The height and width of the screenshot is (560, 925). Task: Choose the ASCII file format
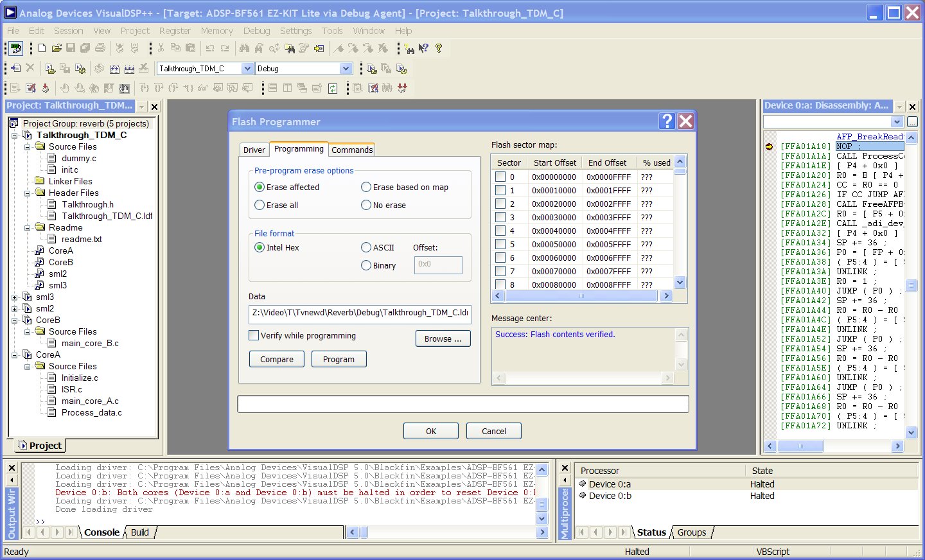pyautogui.click(x=366, y=247)
